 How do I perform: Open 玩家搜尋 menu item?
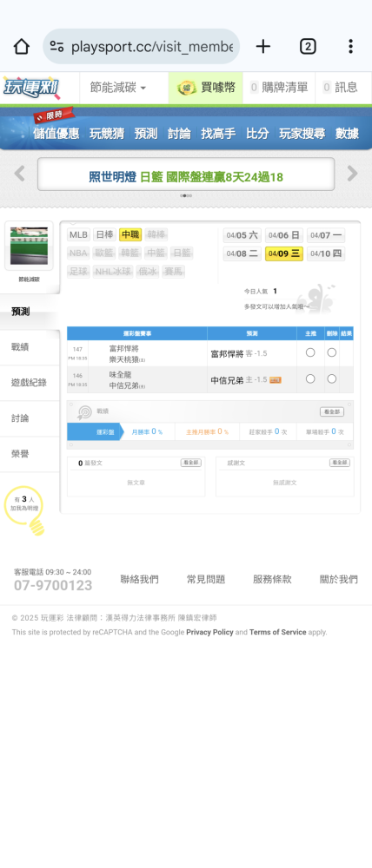tap(302, 134)
